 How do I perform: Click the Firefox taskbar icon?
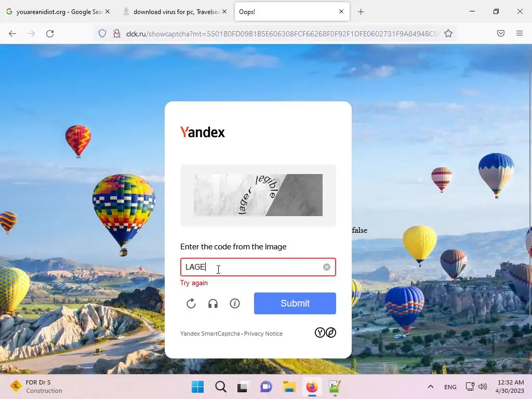[312, 387]
